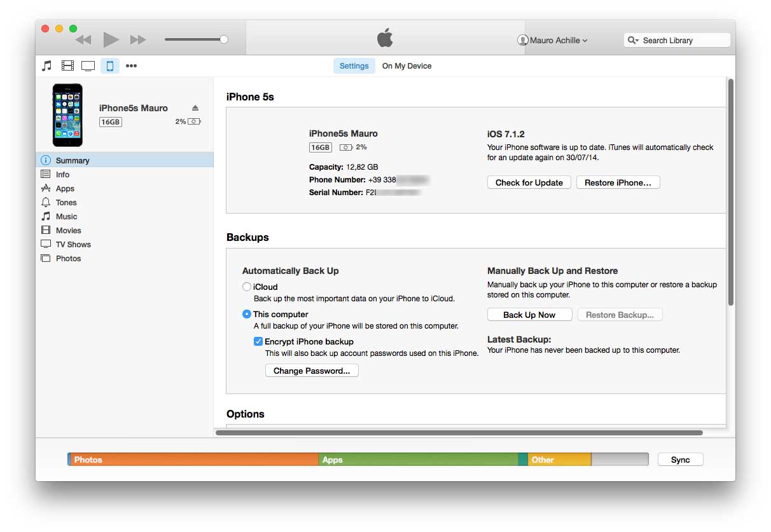
Task: Click the Apple logo in the header
Action: 385,38
